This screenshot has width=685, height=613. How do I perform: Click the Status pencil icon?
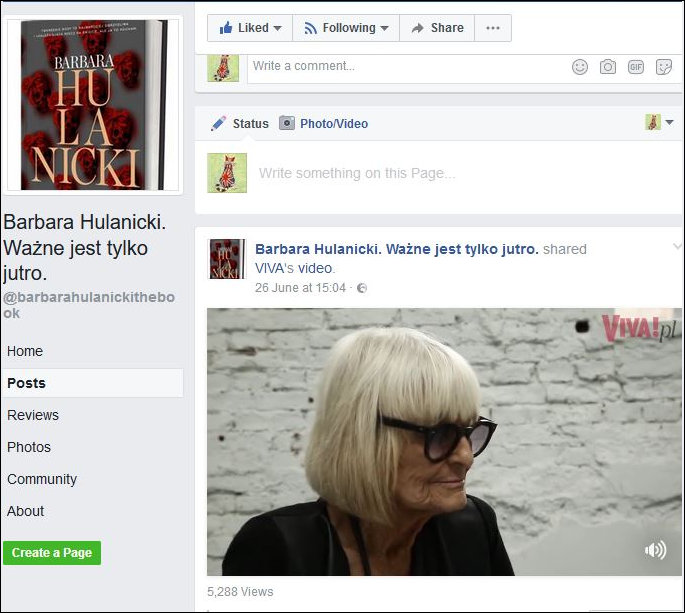[218, 124]
